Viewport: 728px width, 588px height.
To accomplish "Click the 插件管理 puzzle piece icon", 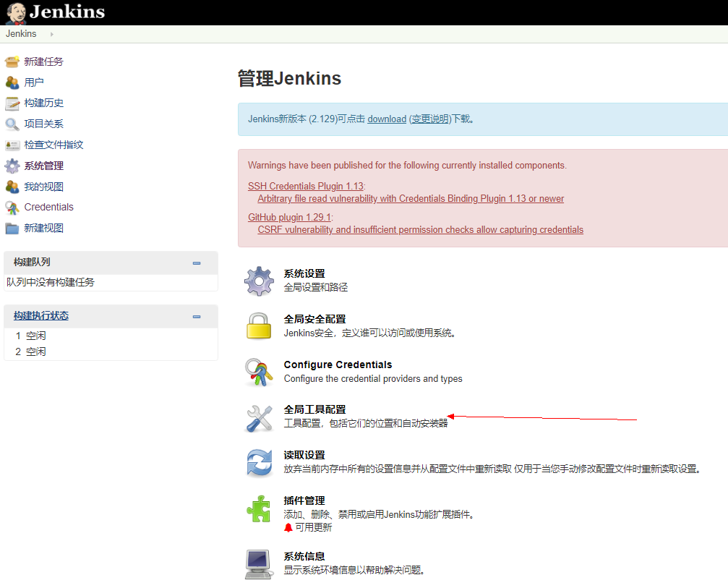I will [x=259, y=508].
